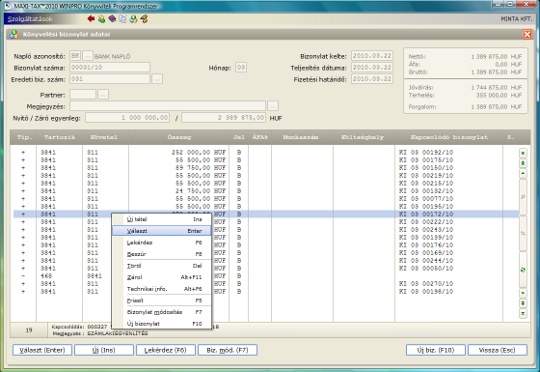This screenshot has width=540, height=372.
Task: Click the single up arrow navigation icon
Action: click(x=523, y=173)
